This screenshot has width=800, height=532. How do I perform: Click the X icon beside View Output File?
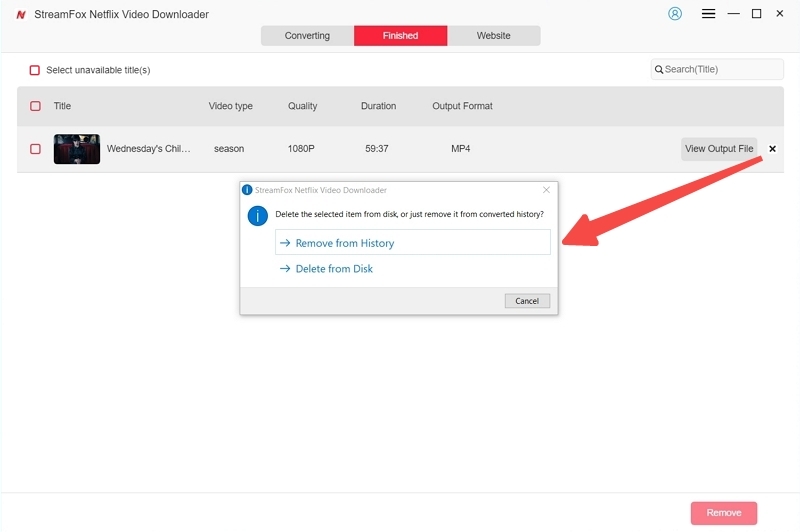(x=772, y=149)
